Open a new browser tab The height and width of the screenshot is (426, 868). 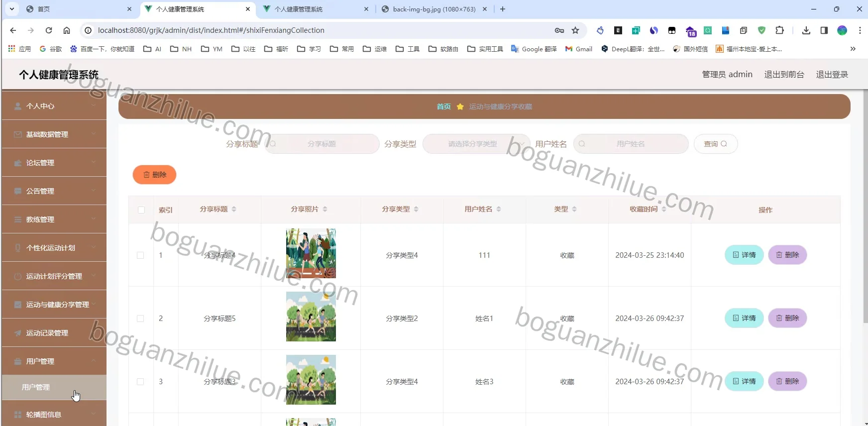pos(503,9)
